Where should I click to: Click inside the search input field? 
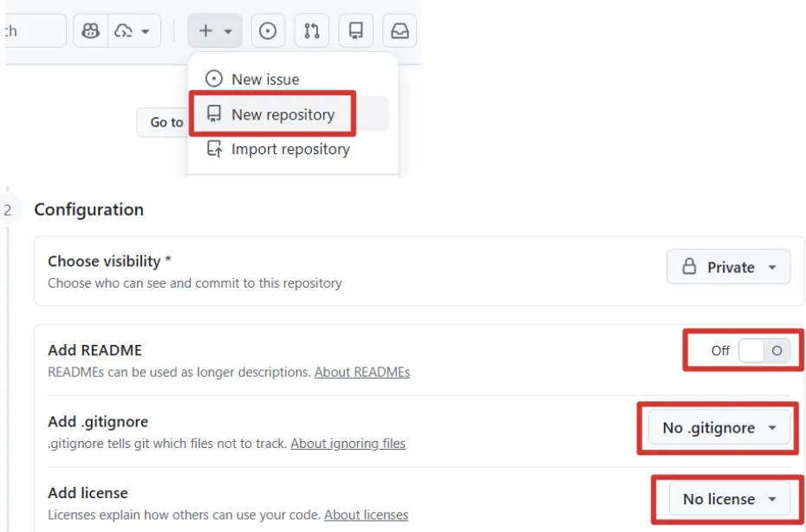(x=35, y=29)
